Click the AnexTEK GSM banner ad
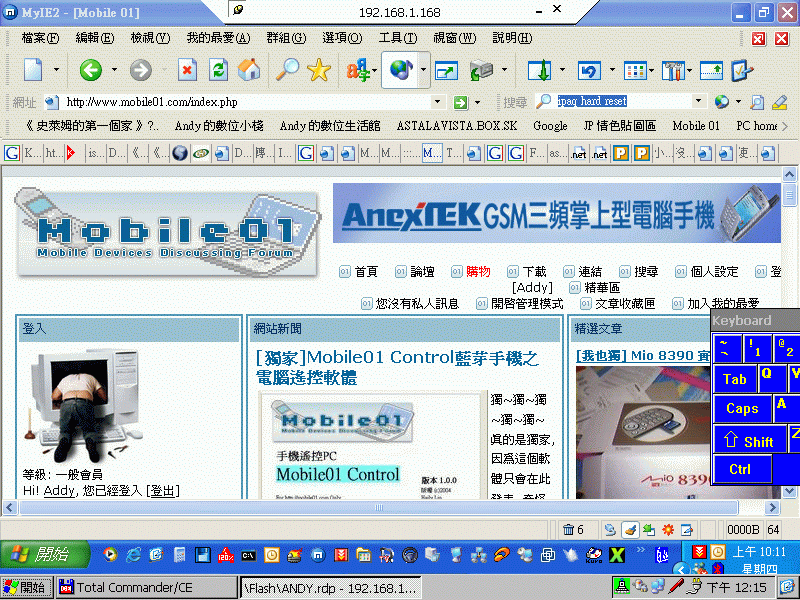The image size is (800, 600). pyautogui.click(x=557, y=213)
